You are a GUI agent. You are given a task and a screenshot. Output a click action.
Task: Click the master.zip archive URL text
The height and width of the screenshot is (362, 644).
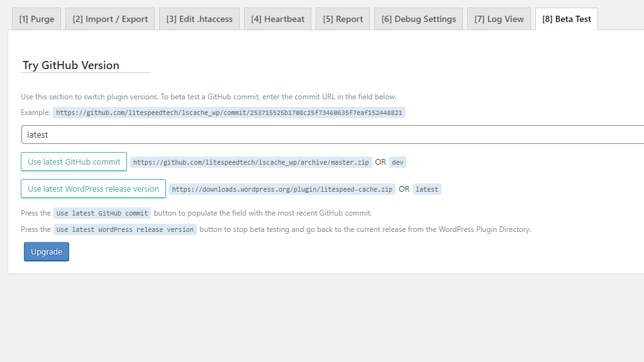tap(251, 162)
